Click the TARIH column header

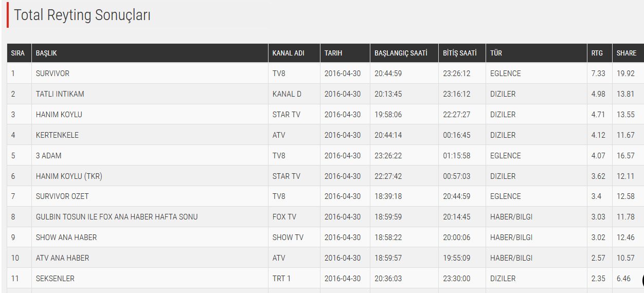pos(333,53)
